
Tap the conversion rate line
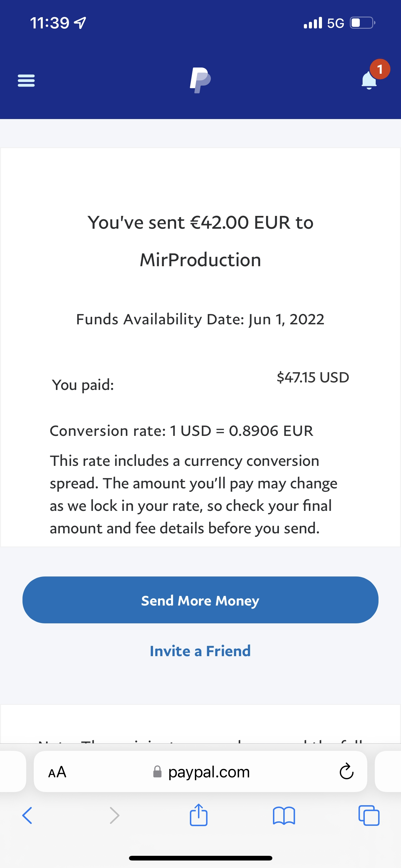point(181,431)
